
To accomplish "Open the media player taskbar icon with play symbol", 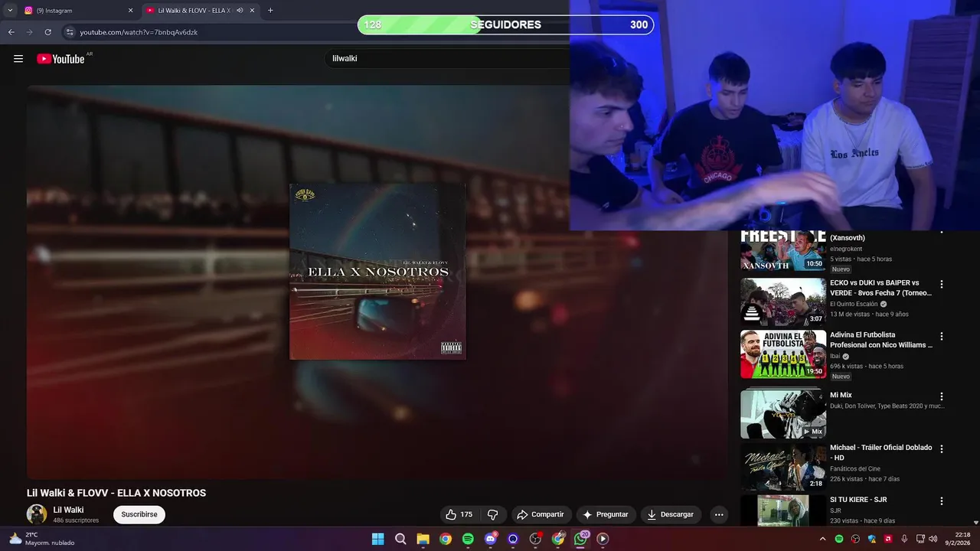I will (603, 539).
